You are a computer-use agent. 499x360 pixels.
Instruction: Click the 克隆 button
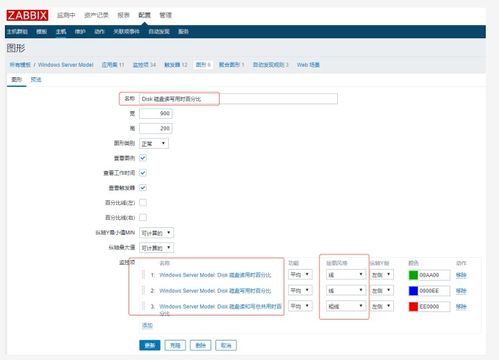coord(175,345)
